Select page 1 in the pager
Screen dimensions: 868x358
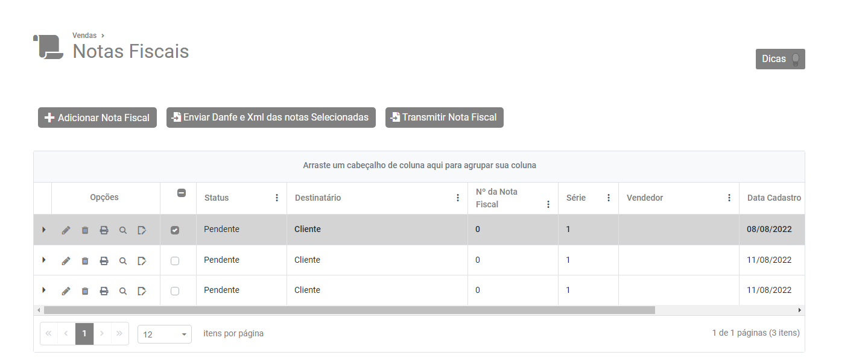click(x=84, y=333)
